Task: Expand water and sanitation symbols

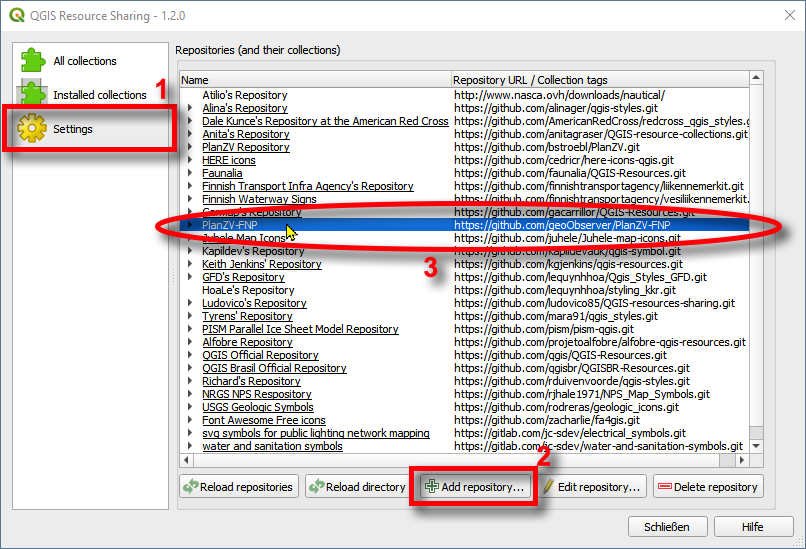Action: click(x=190, y=446)
